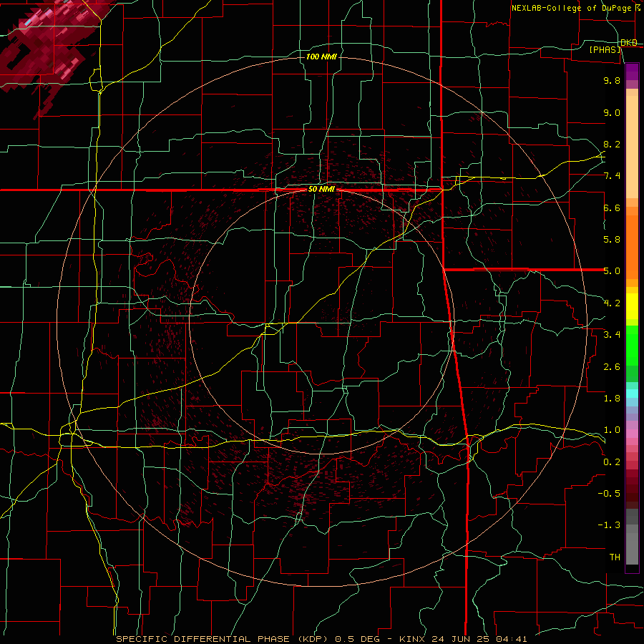644x644 pixels.
Task: Click the 7.4 value on the scale
Action: (x=612, y=176)
